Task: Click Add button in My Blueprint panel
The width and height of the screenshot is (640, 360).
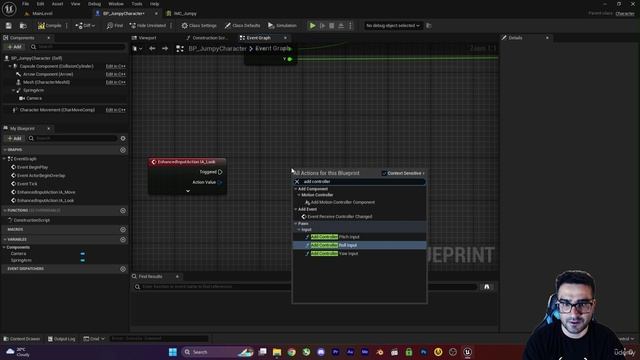Action: (x=14, y=138)
